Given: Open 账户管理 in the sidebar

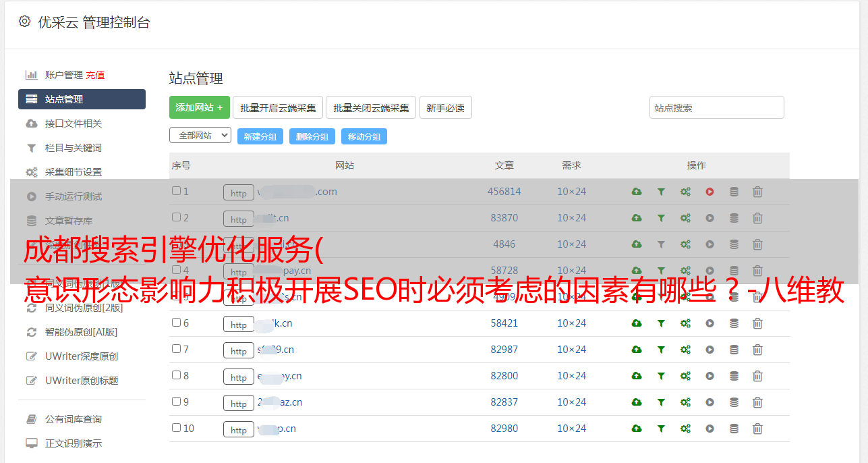Looking at the screenshot, I should click(63, 75).
